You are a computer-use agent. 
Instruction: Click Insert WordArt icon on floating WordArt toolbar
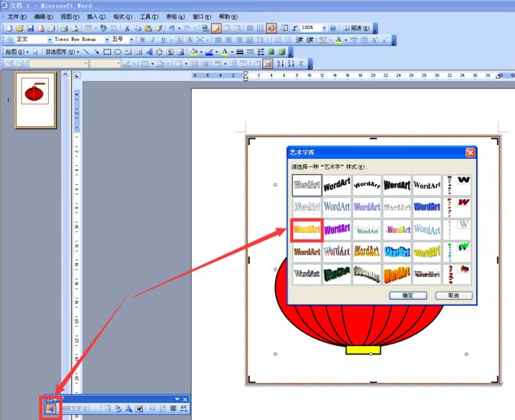tap(50, 409)
